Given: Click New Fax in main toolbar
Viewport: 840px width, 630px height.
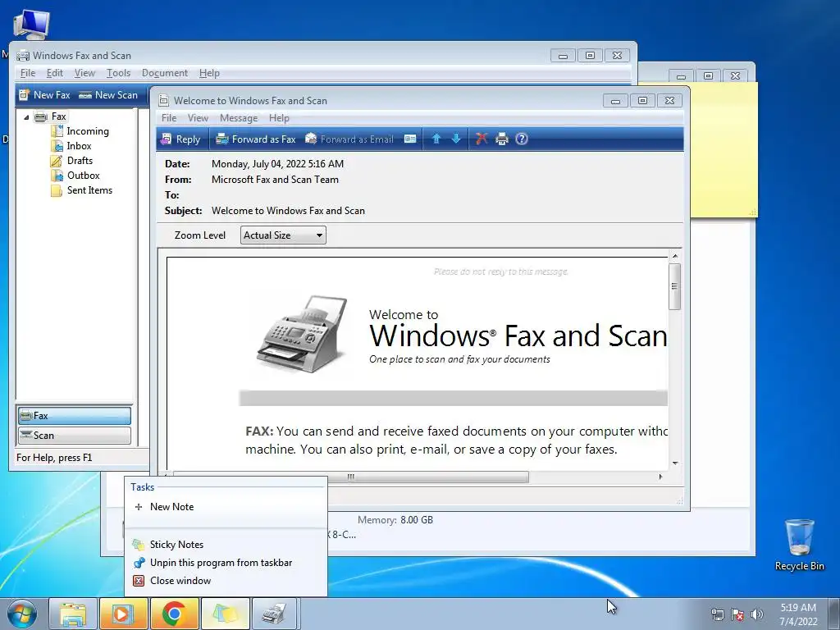Looking at the screenshot, I should point(45,95).
